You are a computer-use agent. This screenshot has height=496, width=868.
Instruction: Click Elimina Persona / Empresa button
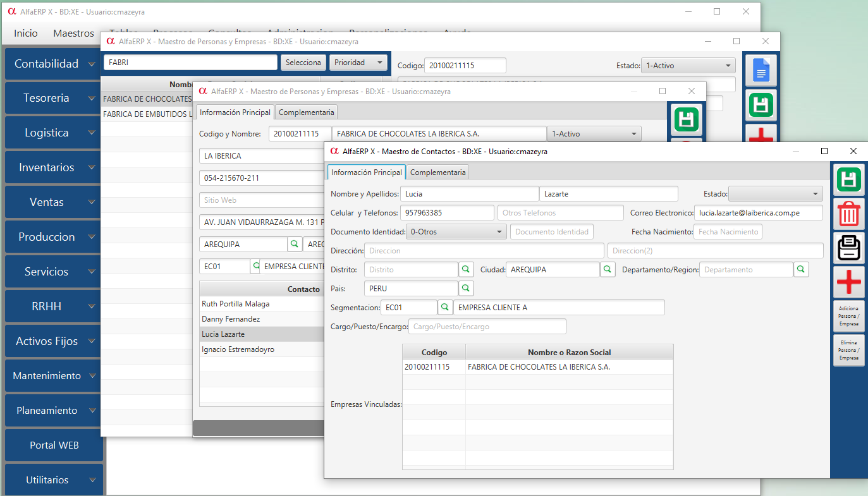[848, 350]
